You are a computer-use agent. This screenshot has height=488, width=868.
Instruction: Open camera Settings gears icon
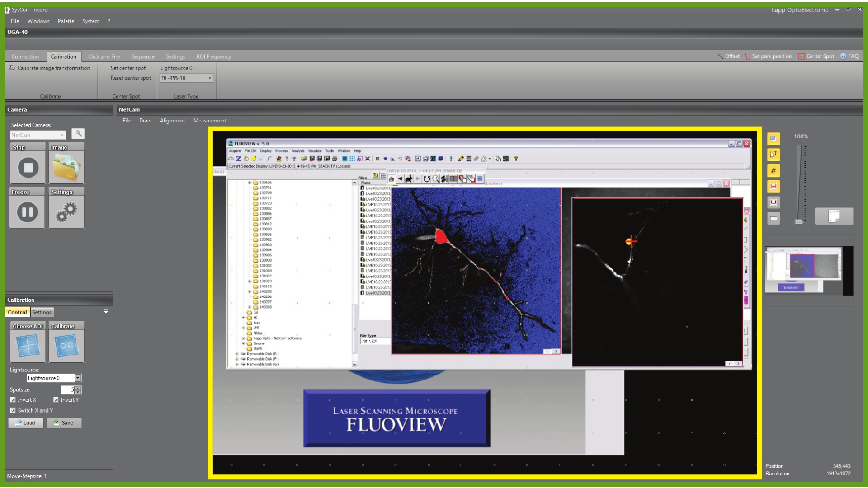[x=66, y=212]
